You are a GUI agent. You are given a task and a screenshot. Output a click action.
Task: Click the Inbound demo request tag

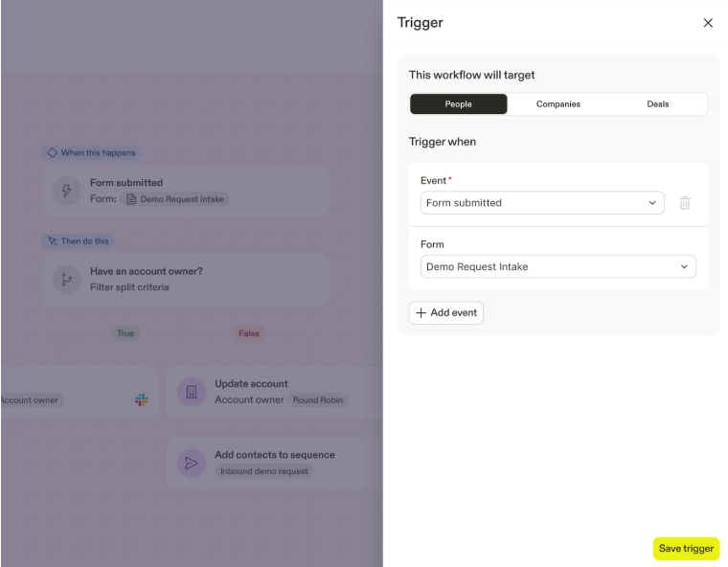click(x=265, y=471)
